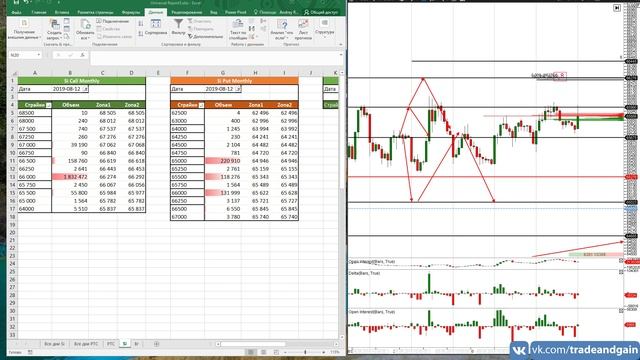Switch to the Page Layout ribbon tab

[96, 12]
